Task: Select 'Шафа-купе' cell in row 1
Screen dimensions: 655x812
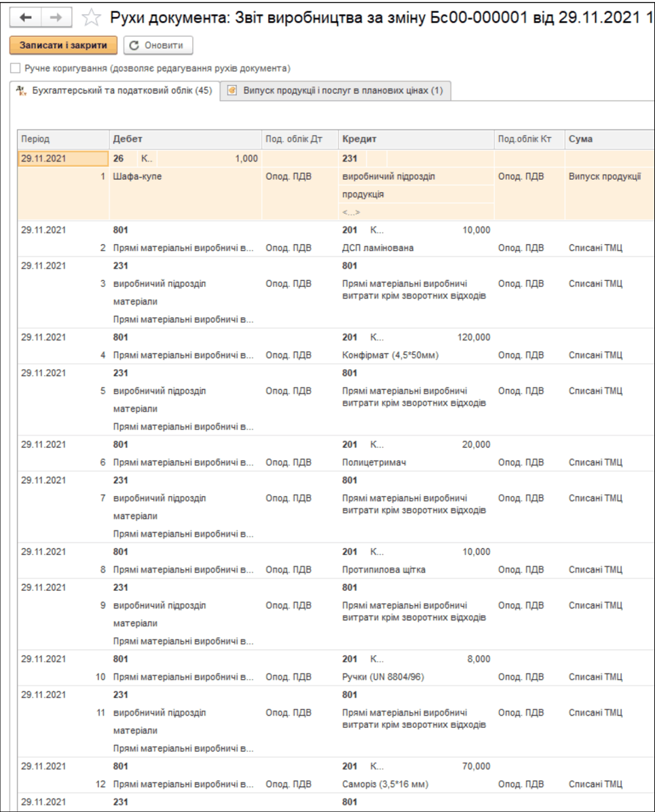Action: click(185, 176)
